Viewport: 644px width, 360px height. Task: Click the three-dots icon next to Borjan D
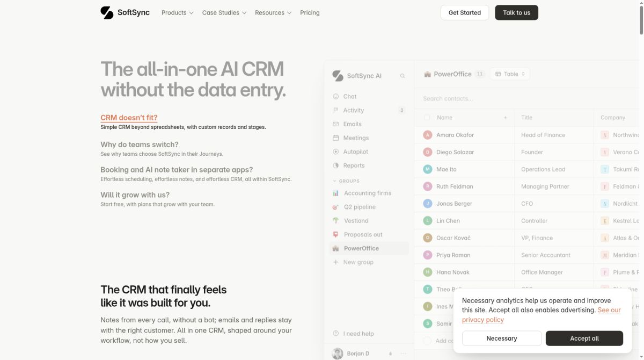(x=404, y=354)
